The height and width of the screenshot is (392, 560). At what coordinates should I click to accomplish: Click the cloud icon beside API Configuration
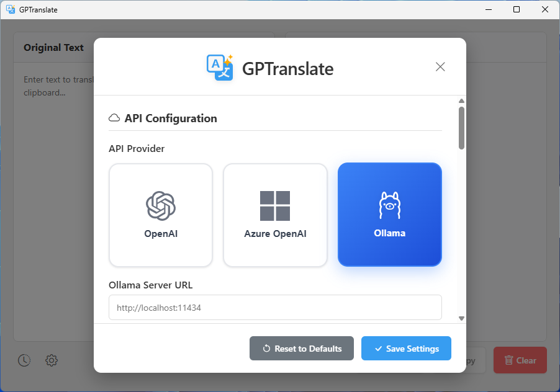point(114,118)
